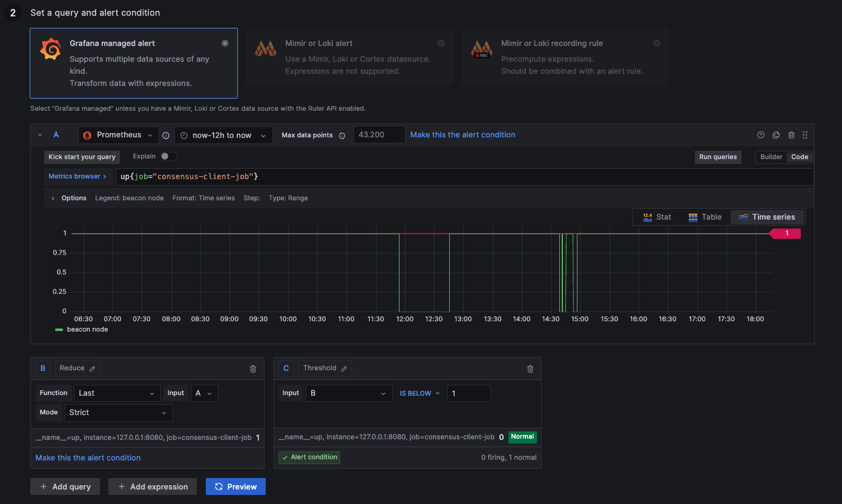The image size is (842, 504).
Task: Show Time series visualization
Action: tap(767, 217)
